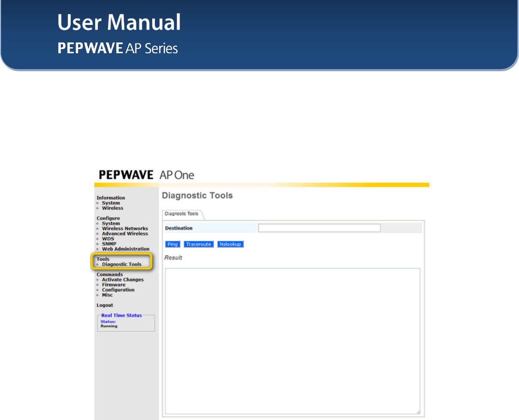This screenshot has width=519, height=420.
Task: Open Web Administration page
Action: 126,249
